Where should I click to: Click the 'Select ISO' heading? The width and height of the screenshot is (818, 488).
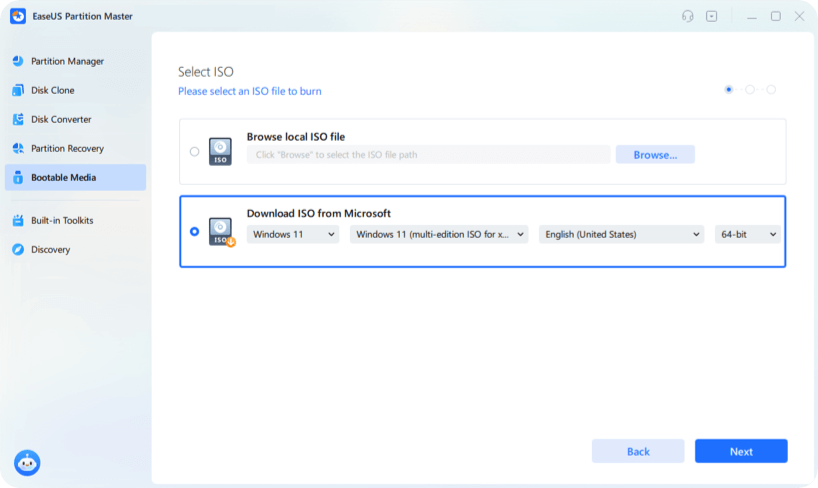tap(206, 72)
